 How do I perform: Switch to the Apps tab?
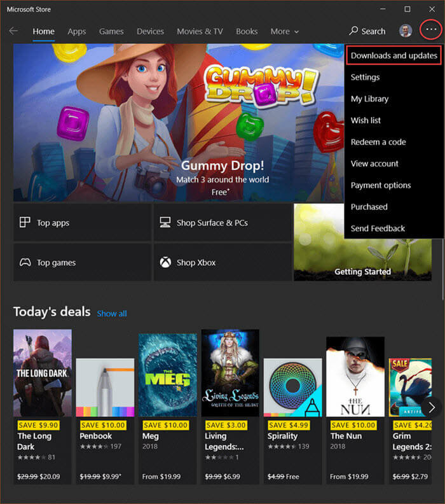click(77, 32)
